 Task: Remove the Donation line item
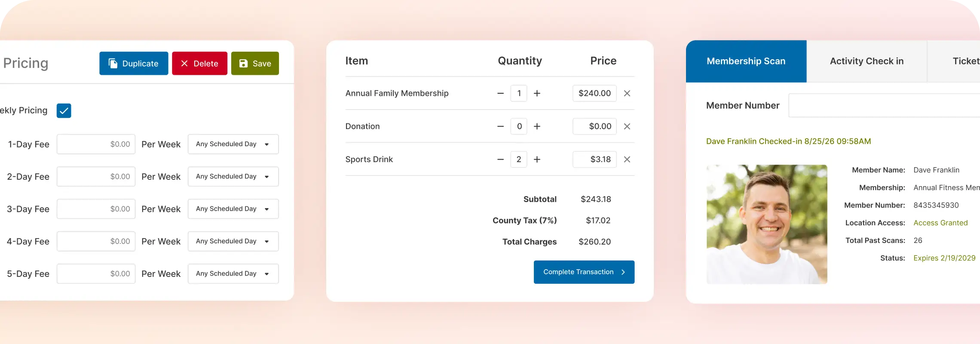[627, 126]
